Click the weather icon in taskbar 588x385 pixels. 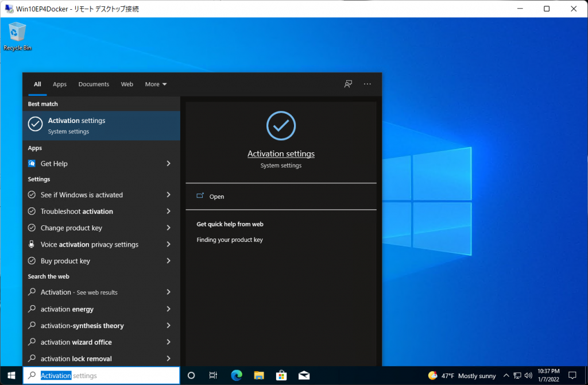click(x=432, y=375)
